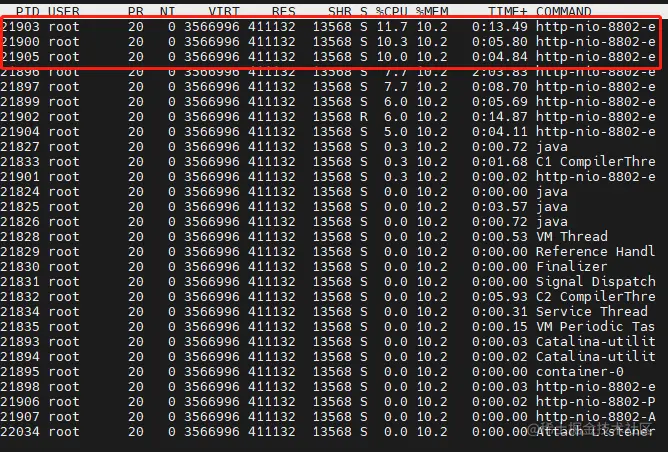
Task: Click PID 21899 thread entry
Action: 20,102
